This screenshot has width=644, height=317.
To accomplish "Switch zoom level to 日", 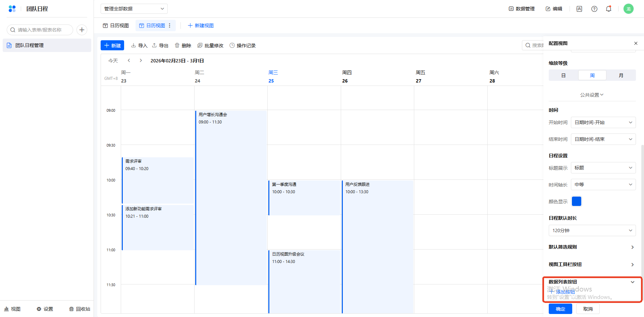I will (x=563, y=75).
